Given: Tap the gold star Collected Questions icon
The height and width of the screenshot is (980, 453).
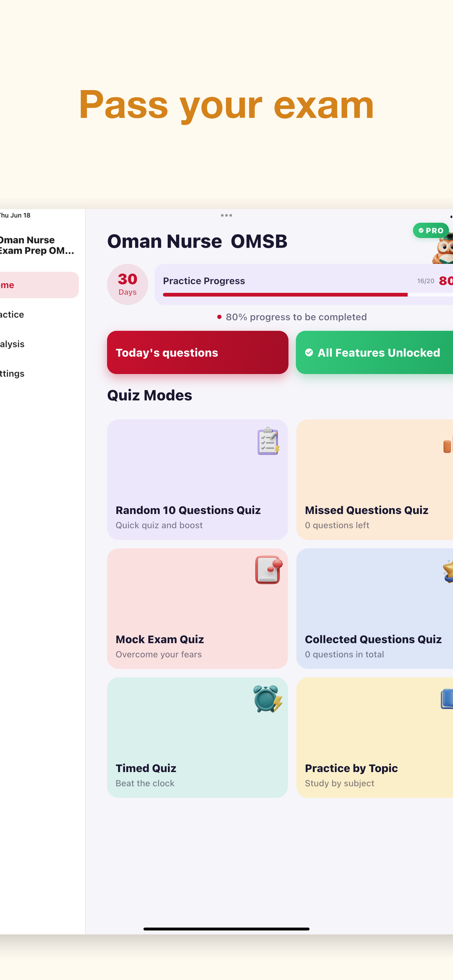Looking at the screenshot, I should (448, 571).
